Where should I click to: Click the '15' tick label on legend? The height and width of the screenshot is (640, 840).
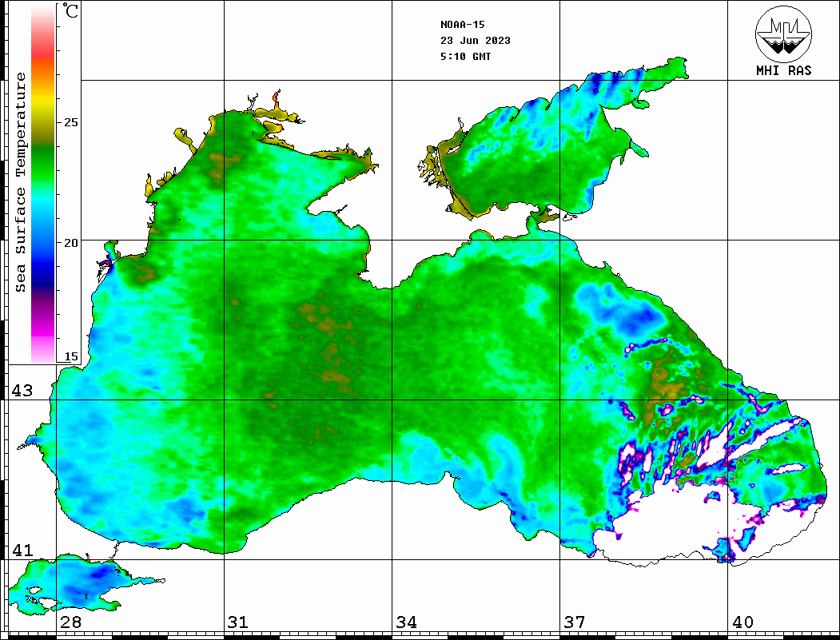coord(70,356)
